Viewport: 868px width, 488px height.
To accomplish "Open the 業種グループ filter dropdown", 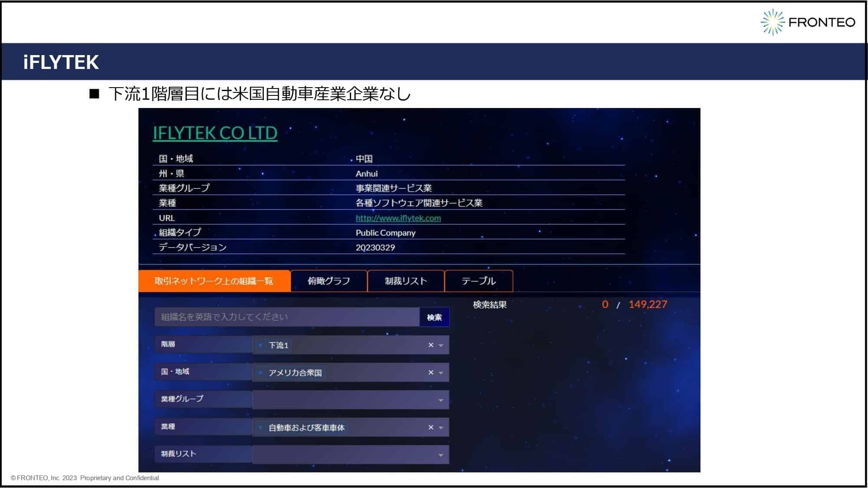I will pyautogui.click(x=351, y=400).
